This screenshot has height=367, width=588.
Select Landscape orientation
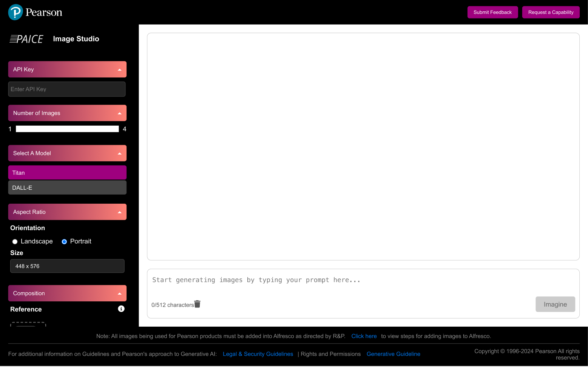pos(15,241)
